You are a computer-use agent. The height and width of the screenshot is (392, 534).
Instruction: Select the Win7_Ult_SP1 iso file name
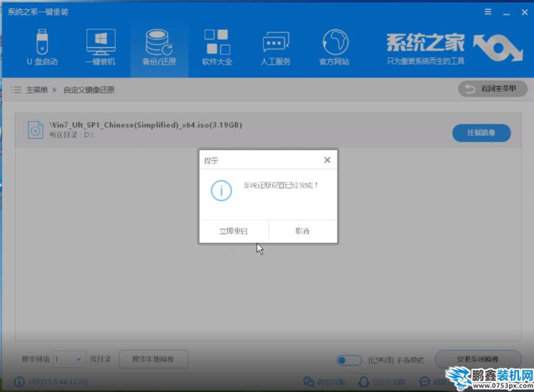coord(146,125)
